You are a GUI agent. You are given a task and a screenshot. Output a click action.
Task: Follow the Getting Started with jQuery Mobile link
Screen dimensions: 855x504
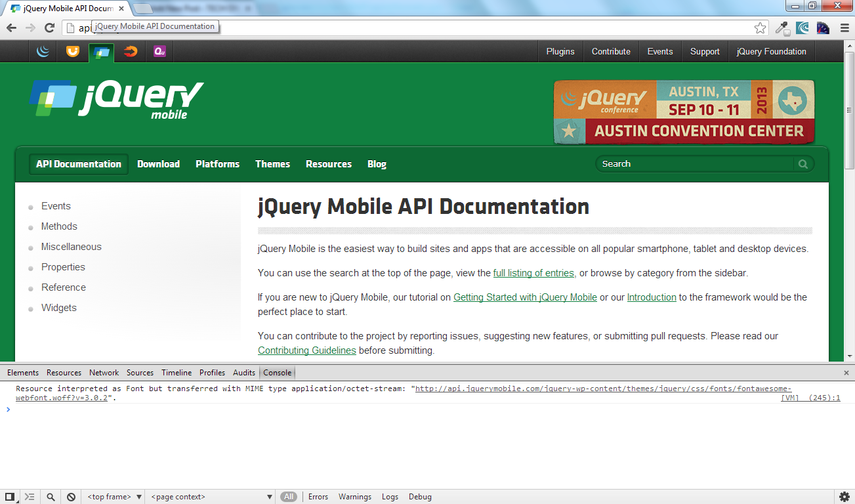pyautogui.click(x=525, y=297)
